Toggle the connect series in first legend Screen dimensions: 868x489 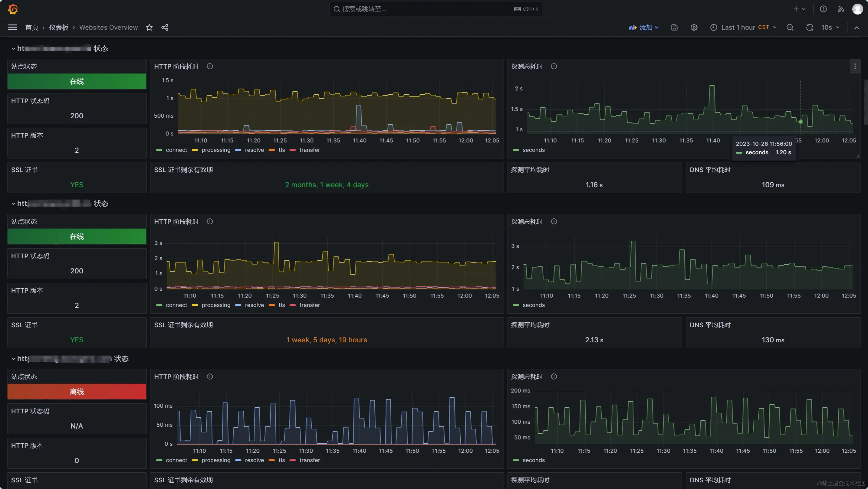point(176,150)
